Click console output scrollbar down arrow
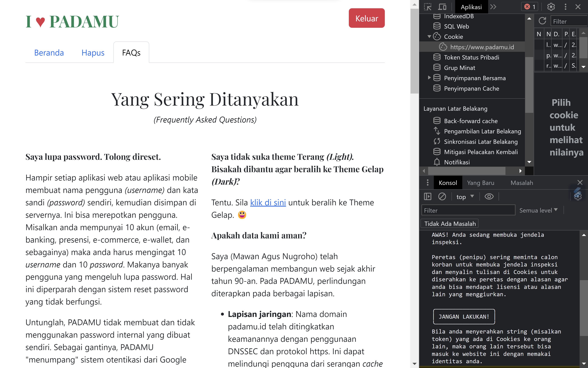This screenshot has height=368, width=588. click(x=584, y=364)
